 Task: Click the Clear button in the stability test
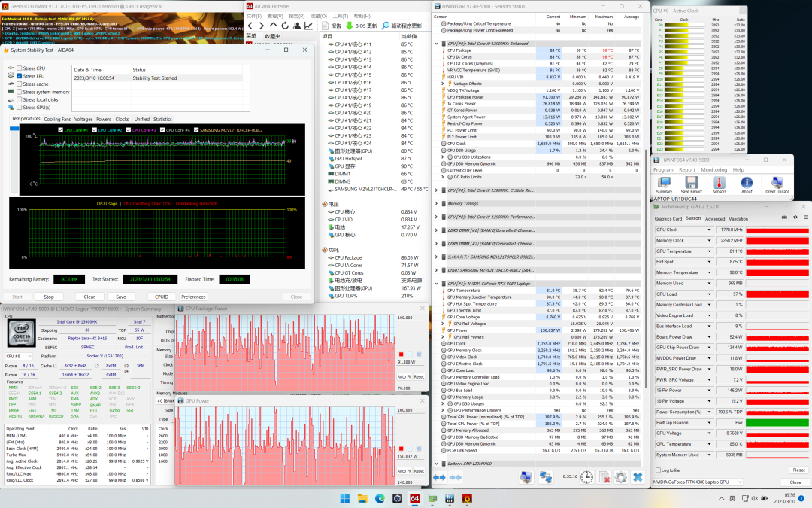click(89, 297)
